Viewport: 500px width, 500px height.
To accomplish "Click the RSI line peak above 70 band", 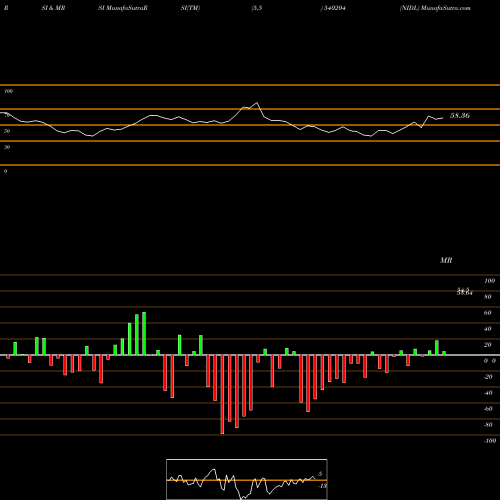I will click(x=256, y=103).
